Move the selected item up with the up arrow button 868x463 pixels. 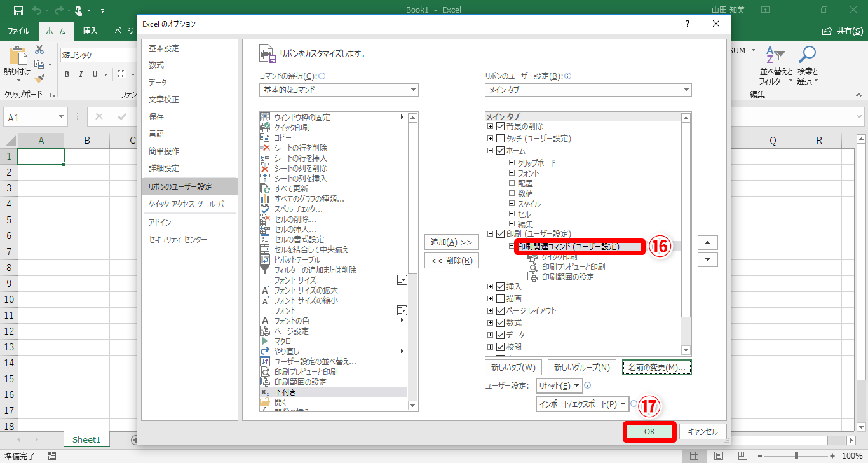tap(708, 242)
